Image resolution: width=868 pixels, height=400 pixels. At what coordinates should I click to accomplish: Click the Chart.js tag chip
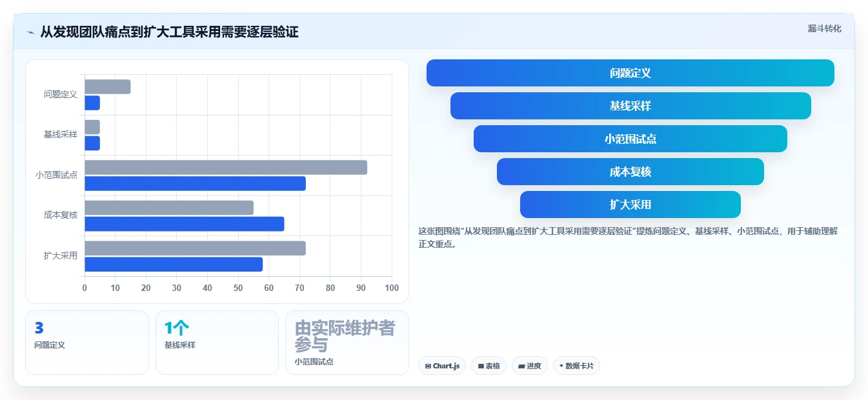pyautogui.click(x=442, y=366)
